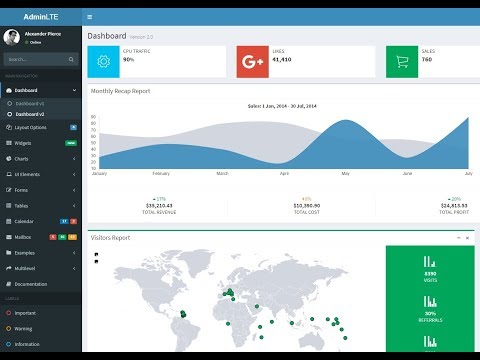480x360 pixels.
Task: Click the AdminLTE logo link
Action: tap(41, 17)
